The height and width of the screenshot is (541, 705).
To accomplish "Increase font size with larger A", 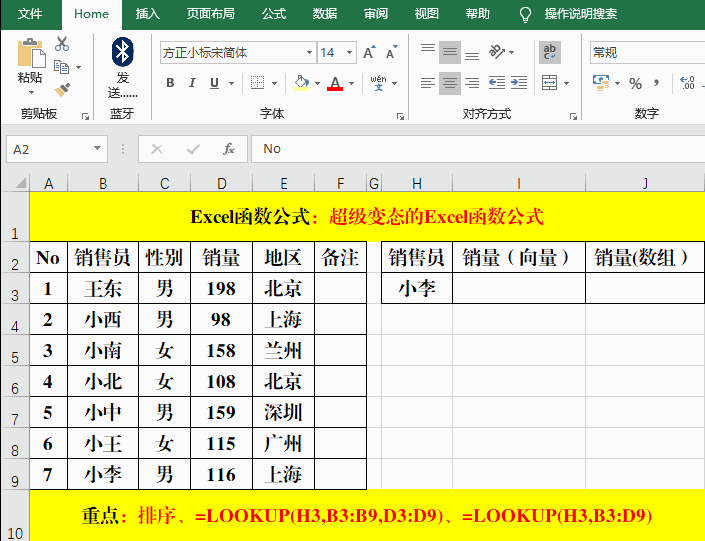I will (x=369, y=53).
